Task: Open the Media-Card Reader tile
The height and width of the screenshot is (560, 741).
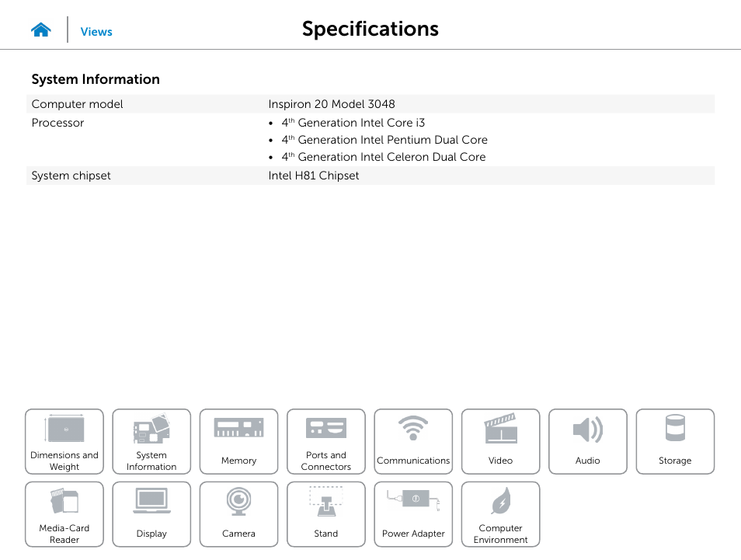Action: 64,514
